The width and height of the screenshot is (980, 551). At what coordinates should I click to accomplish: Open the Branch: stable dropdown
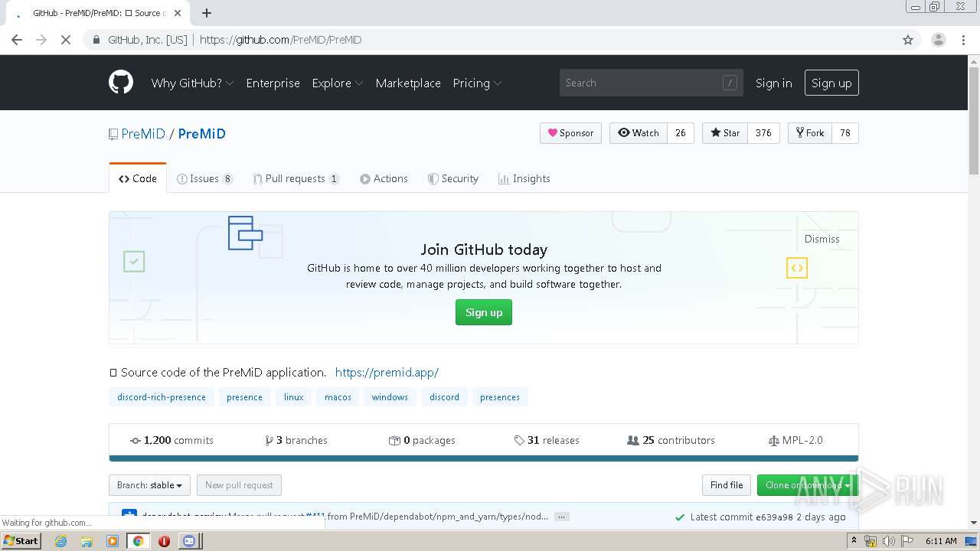149,485
